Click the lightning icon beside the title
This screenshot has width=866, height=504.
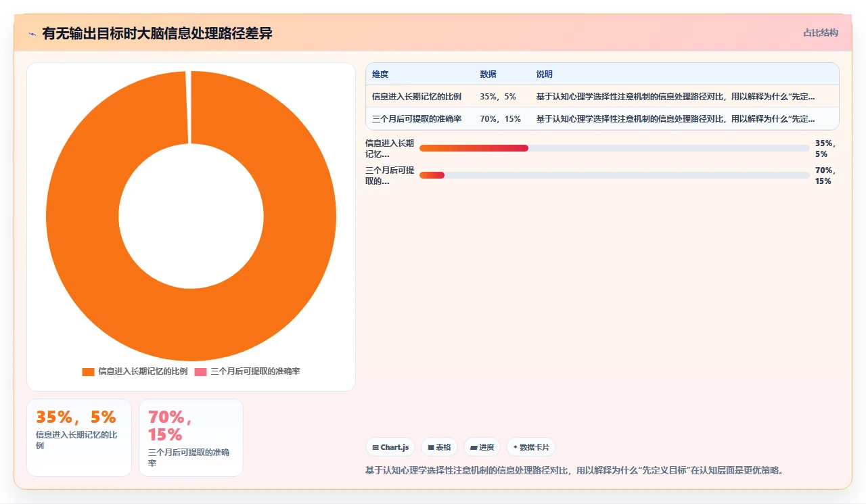tap(32, 34)
